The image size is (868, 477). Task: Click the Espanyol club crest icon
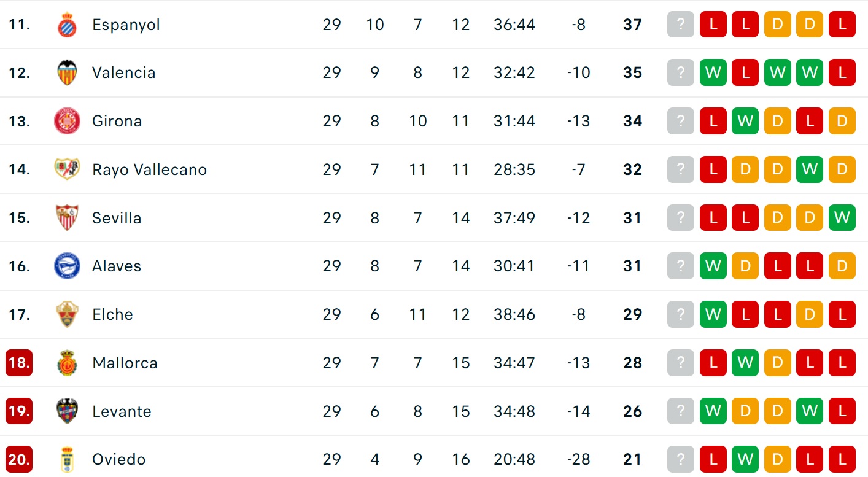(67, 25)
